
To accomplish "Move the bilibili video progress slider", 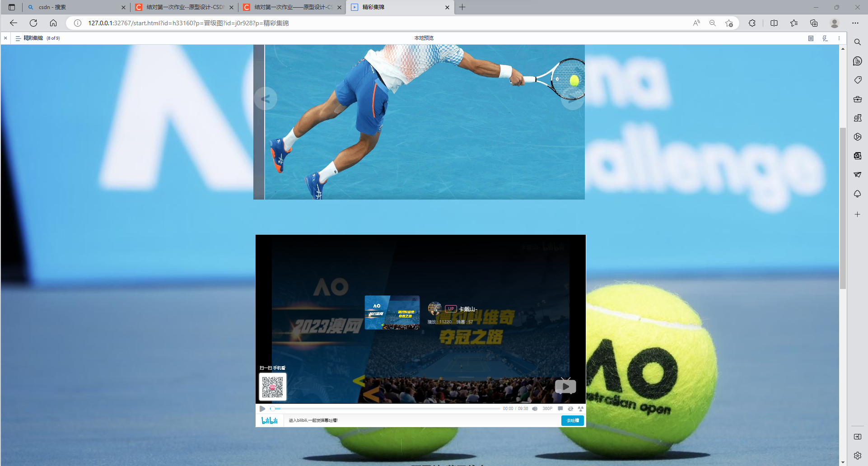I will click(273, 409).
